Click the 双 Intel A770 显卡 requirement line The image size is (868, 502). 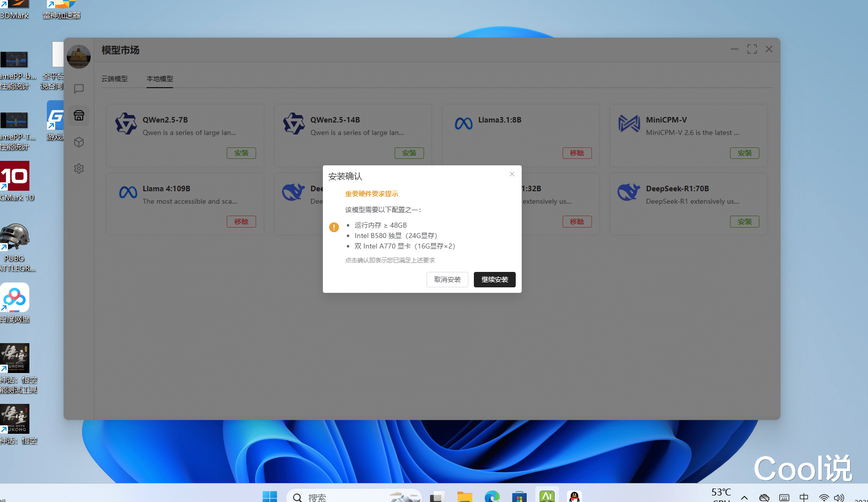coord(405,246)
